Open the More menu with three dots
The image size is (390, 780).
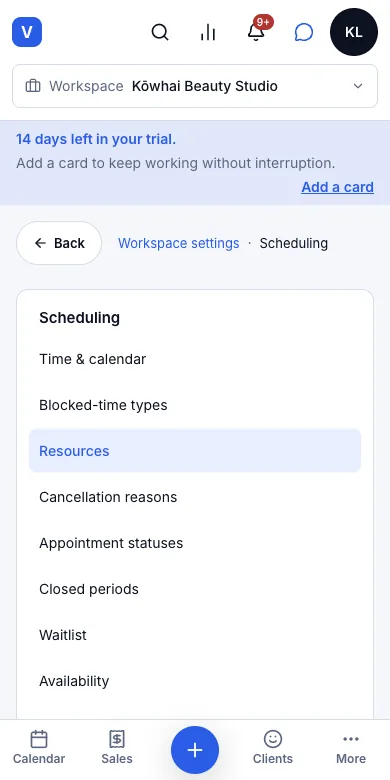(x=351, y=748)
